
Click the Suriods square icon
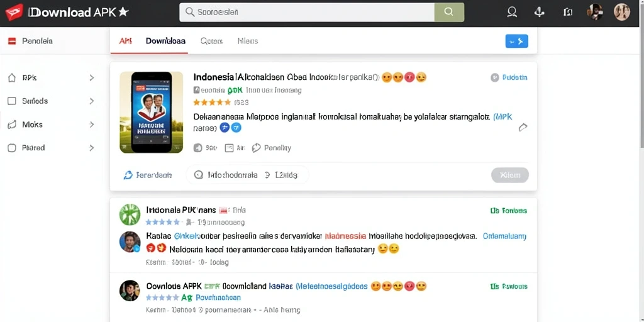tap(12, 101)
